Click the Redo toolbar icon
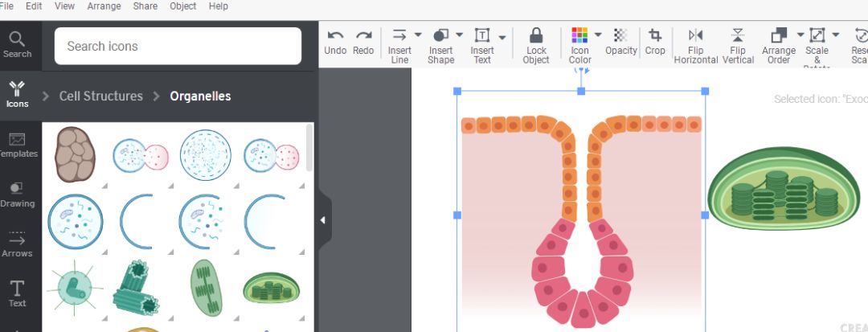868x332 pixels. point(363,35)
